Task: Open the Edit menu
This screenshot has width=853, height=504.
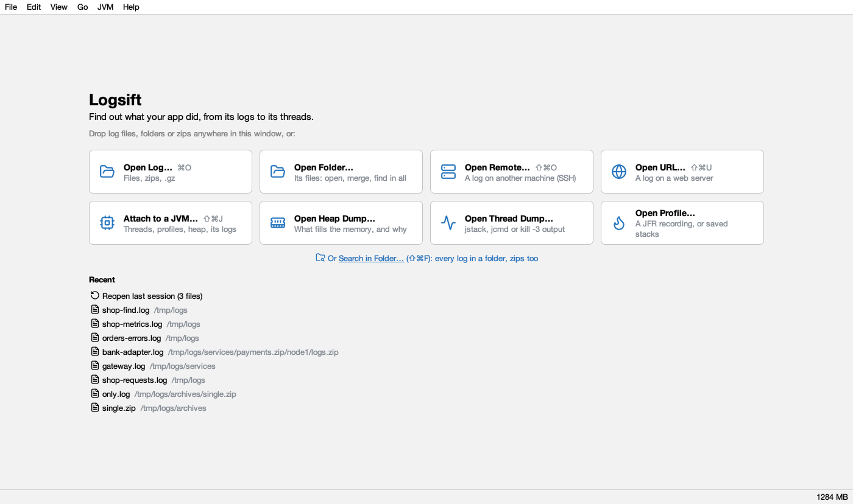Action: 34,7
